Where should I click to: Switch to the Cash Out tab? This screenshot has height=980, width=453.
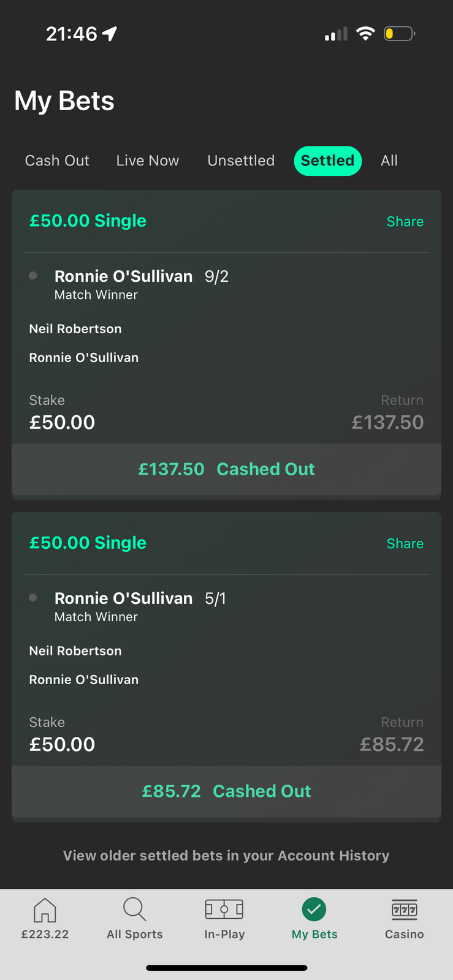click(57, 160)
